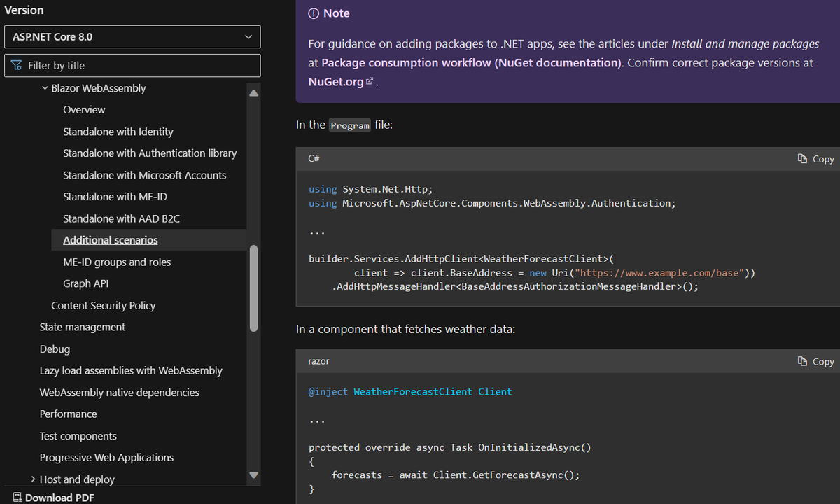Collapse the Blazor WebAssembly tree node
The height and width of the screenshot is (504, 840).
(x=45, y=88)
